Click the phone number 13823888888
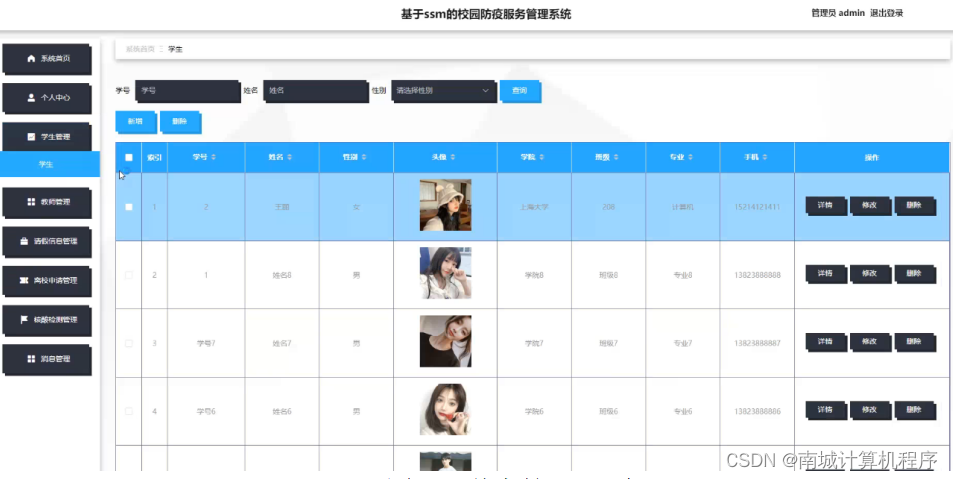 point(757,275)
